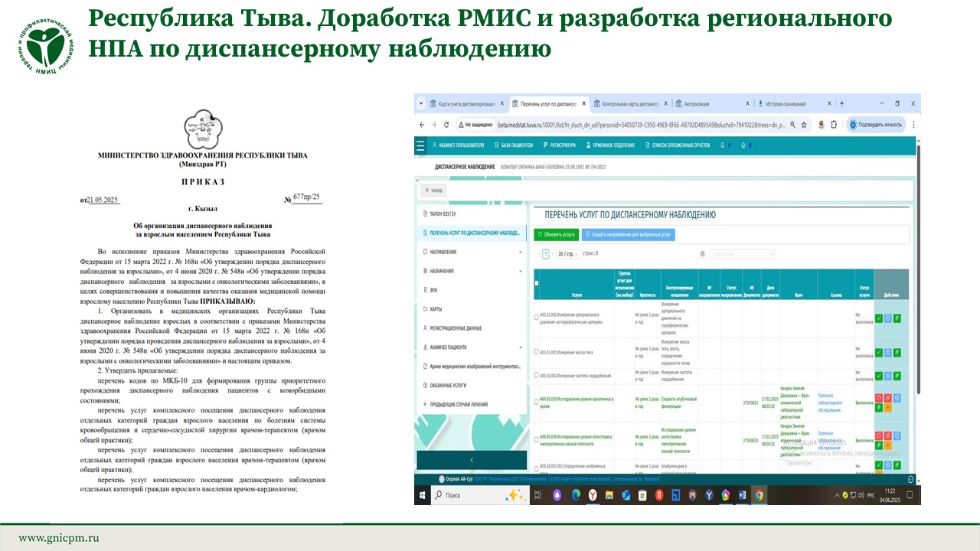Open table settings gear icon
Image resolution: width=980 pixels, height=551 pixels.
702,254
